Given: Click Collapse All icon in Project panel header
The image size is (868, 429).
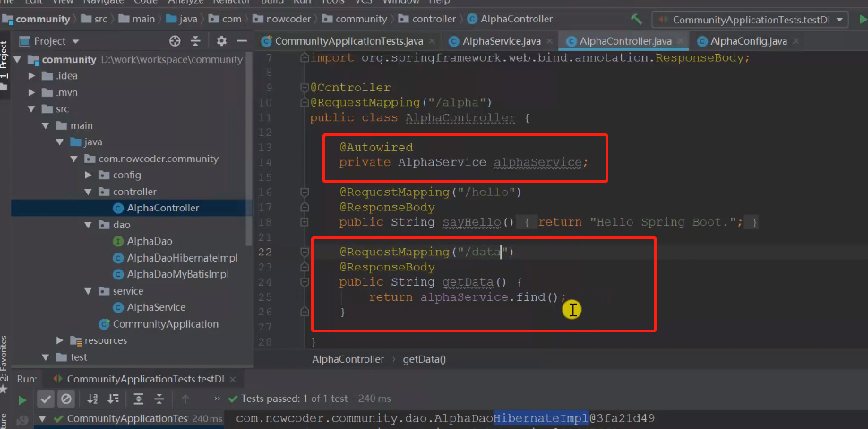Looking at the screenshot, I should 195,41.
